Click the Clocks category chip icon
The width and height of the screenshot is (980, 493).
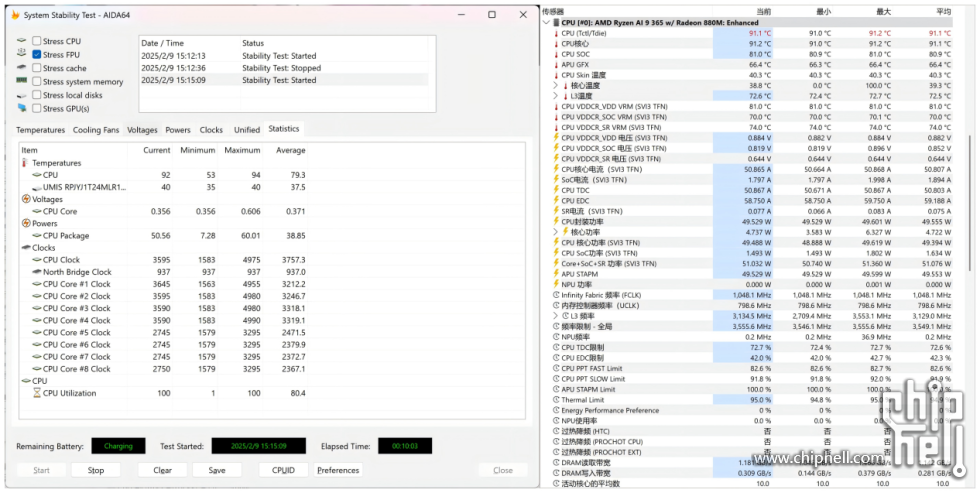click(26, 248)
